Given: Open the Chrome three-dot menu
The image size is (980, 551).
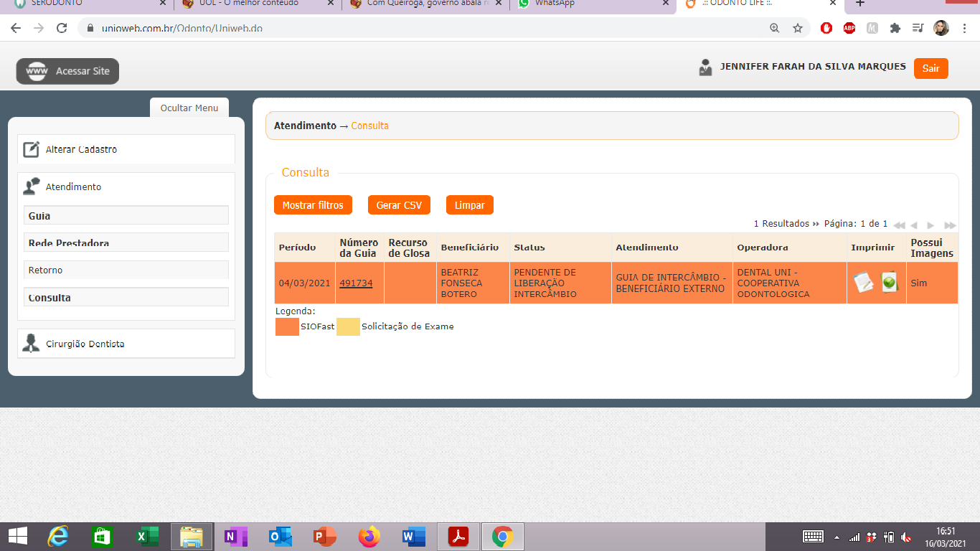Looking at the screenshot, I should [x=963, y=28].
